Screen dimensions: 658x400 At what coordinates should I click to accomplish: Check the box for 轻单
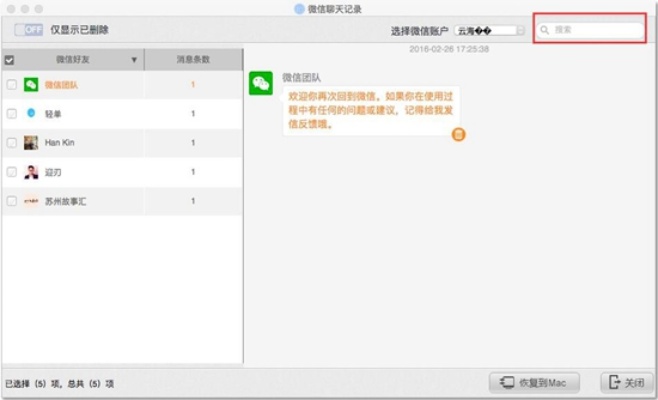(12, 114)
